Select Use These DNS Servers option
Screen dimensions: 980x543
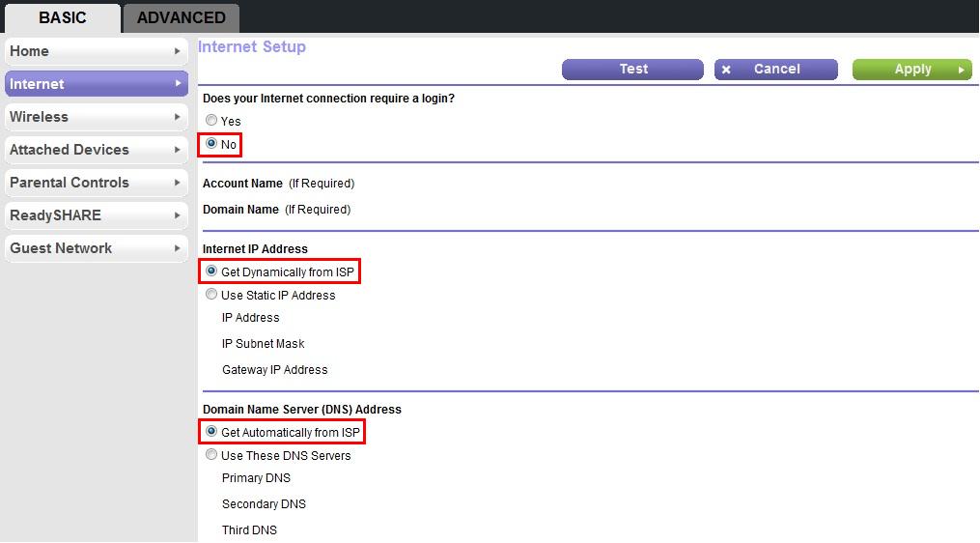click(211, 455)
